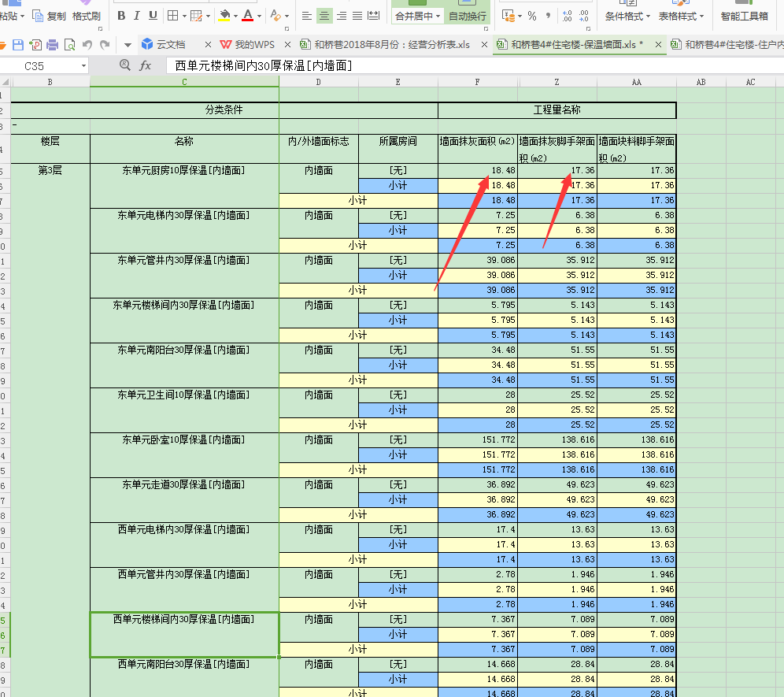
Task: Open number group dialog launcher
Action: click(x=588, y=29)
